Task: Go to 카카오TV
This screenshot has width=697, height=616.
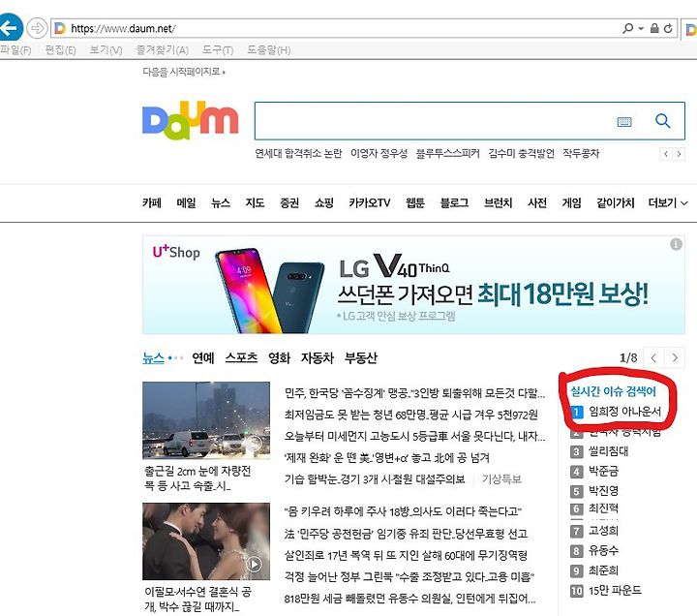Action: [370, 202]
